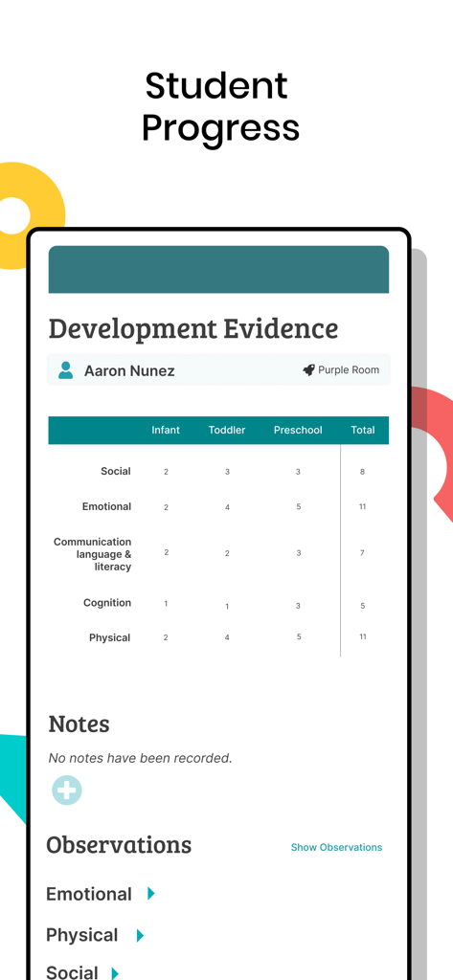Click the Aaron Nunez student name

point(129,370)
